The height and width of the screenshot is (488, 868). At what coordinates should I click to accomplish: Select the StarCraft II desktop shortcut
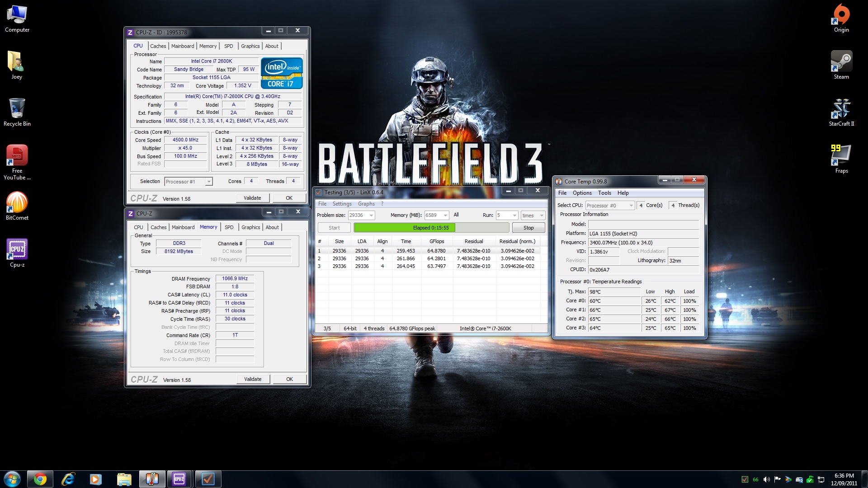[x=841, y=112]
